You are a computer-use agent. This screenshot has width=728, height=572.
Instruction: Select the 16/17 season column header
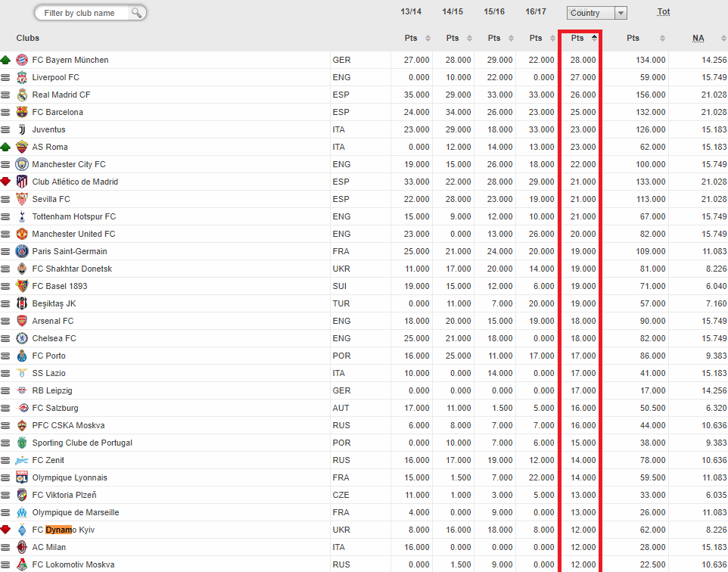pyautogui.click(x=536, y=12)
